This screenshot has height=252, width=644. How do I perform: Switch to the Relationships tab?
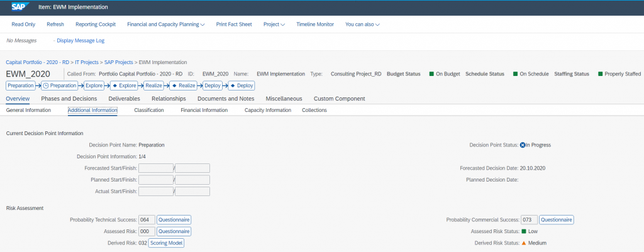[x=169, y=99]
